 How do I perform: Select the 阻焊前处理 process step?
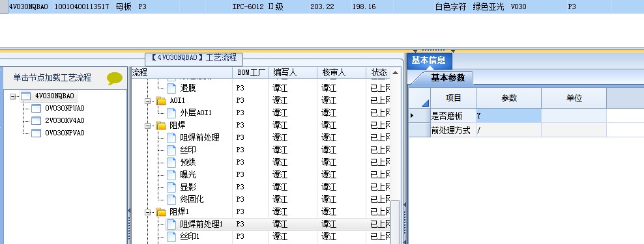199,137
